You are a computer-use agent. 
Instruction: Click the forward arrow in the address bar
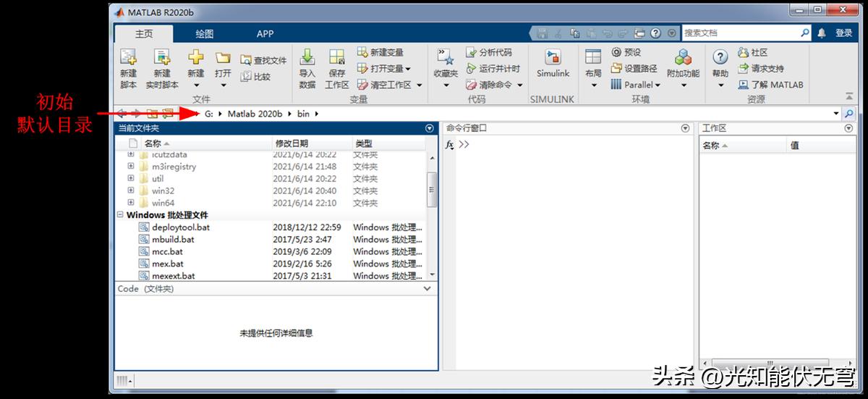[x=137, y=113]
